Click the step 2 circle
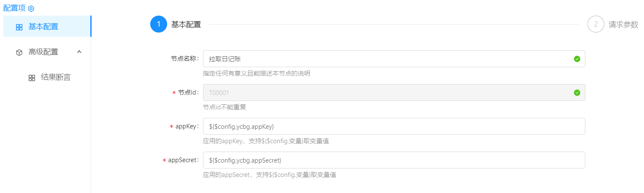This screenshot has height=193, width=644. 595,24
